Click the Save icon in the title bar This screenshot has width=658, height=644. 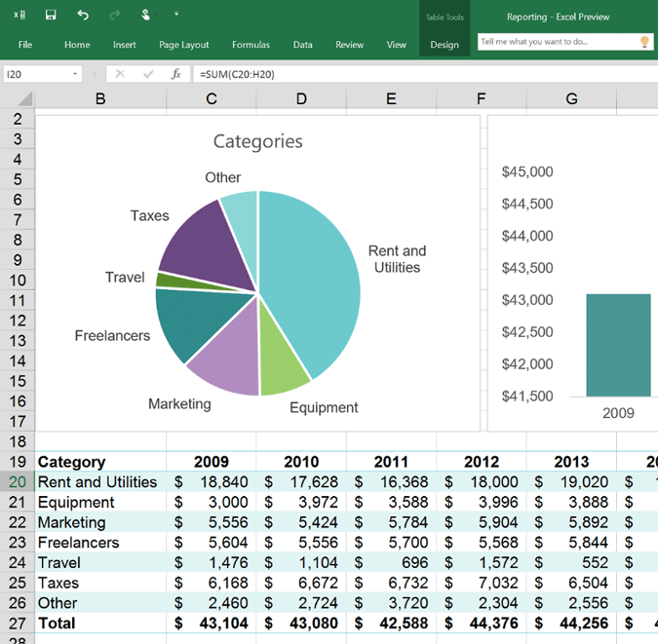tap(51, 16)
